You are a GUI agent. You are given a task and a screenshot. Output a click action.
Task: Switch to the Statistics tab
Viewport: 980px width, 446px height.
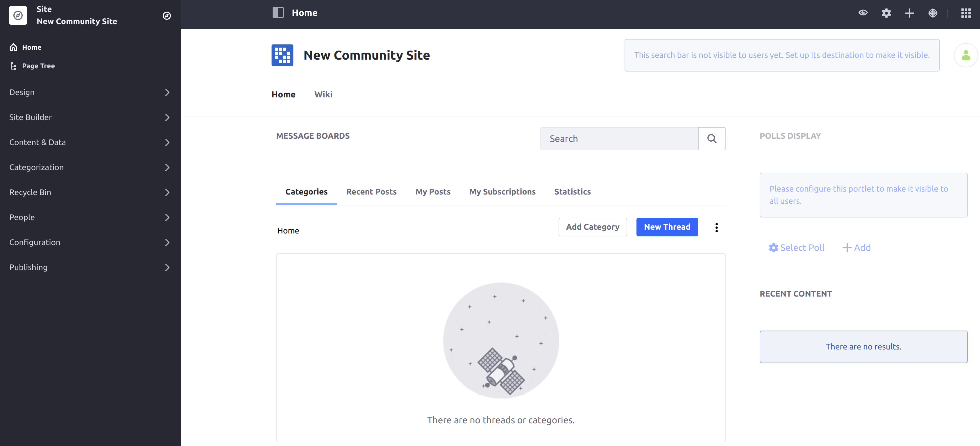(573, 191)
